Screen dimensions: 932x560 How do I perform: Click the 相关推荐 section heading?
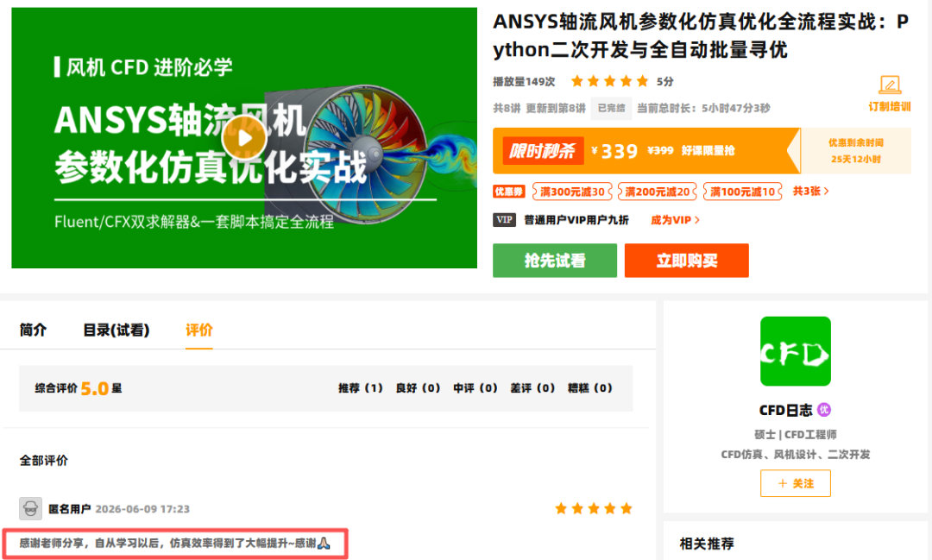click(x=707, y=544)
